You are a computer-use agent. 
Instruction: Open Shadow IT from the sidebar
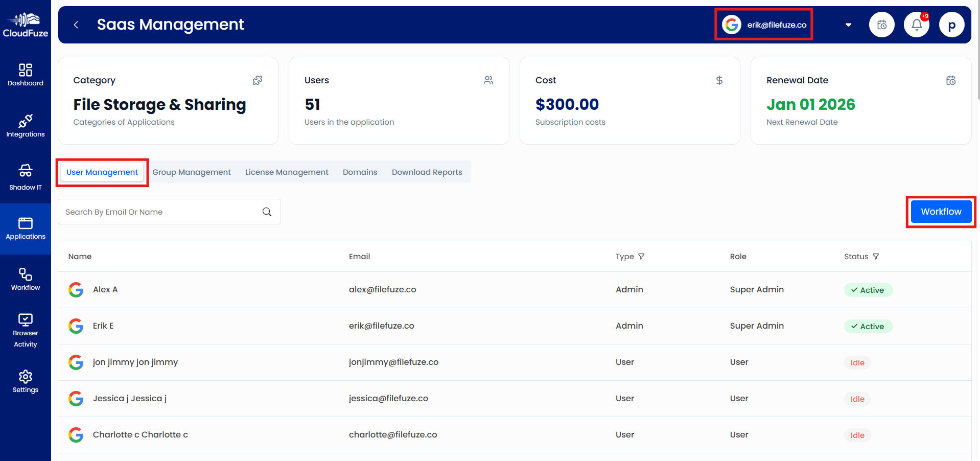(26, 177)
